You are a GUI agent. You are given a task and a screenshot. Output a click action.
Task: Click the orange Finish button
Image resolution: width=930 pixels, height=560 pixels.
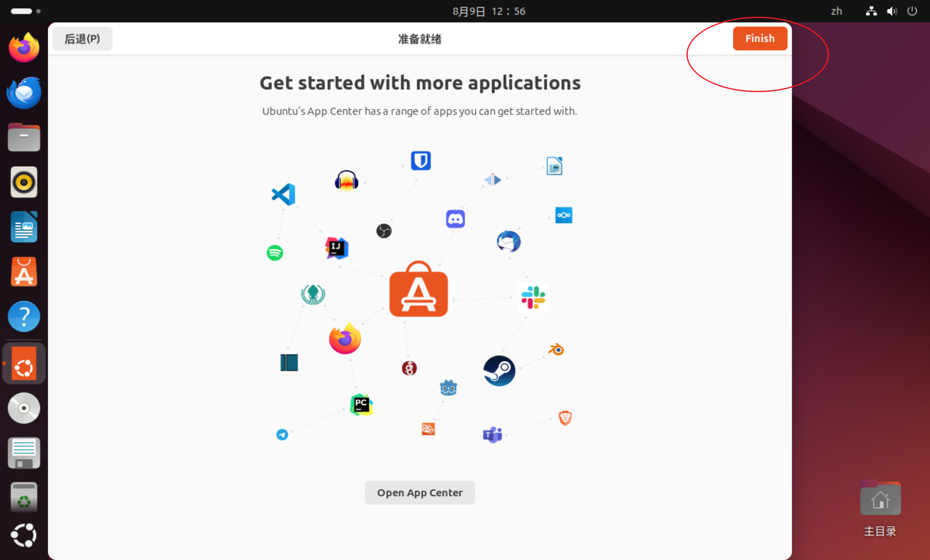(x=759, y=38)
